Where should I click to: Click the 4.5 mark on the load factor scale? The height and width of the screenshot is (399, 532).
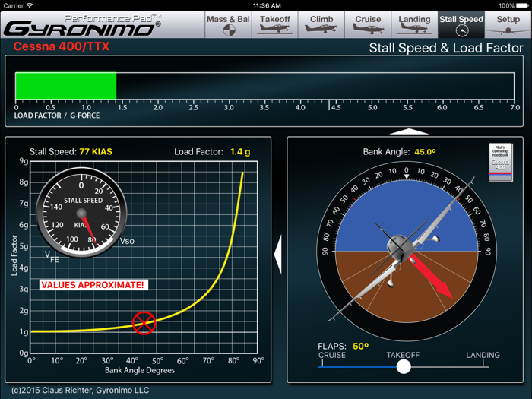pyautogui.click(x=335, y=107)
